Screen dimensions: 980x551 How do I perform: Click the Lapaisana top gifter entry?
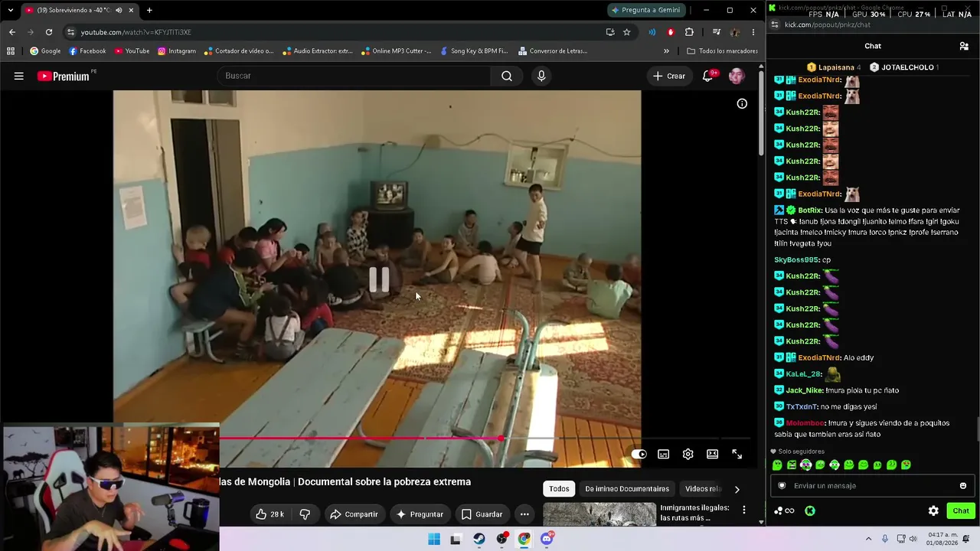click(835, 67)
